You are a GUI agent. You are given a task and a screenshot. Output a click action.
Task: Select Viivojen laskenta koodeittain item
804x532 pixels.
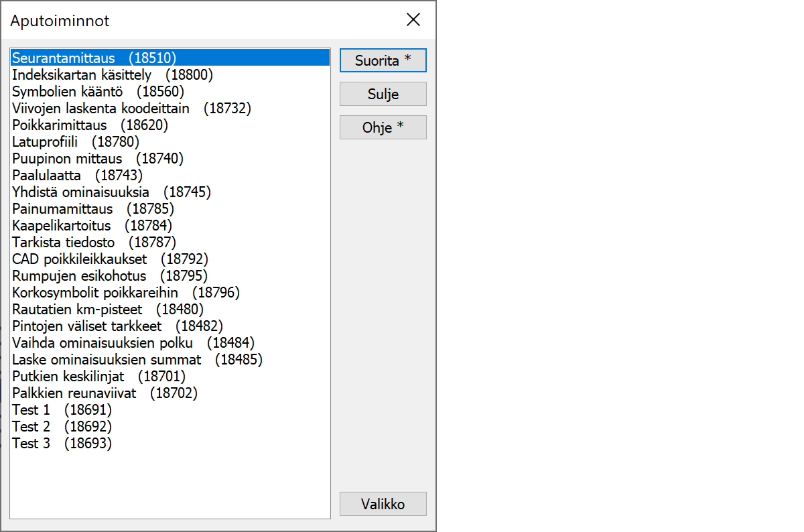(x=131, y=109)
